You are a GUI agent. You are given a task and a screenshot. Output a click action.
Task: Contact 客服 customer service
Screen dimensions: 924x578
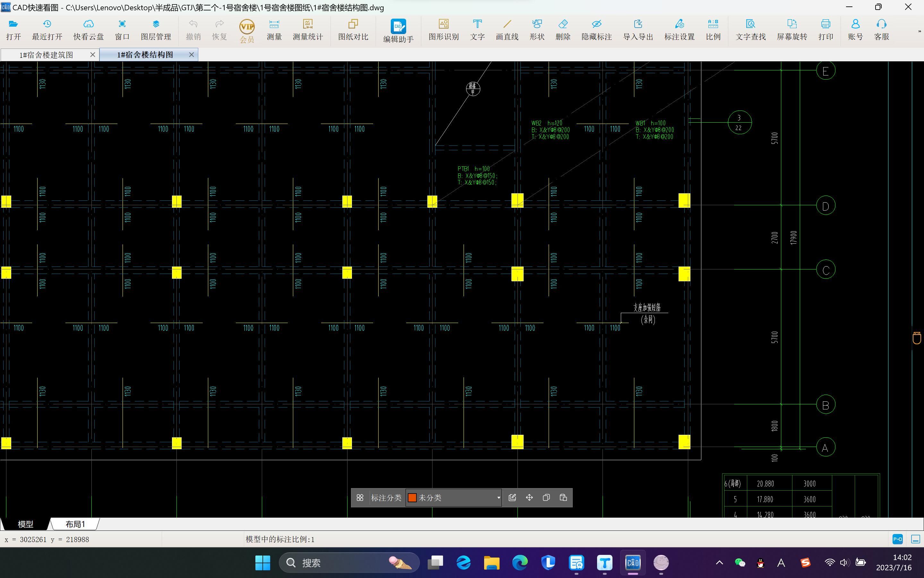tap(882, 30)
